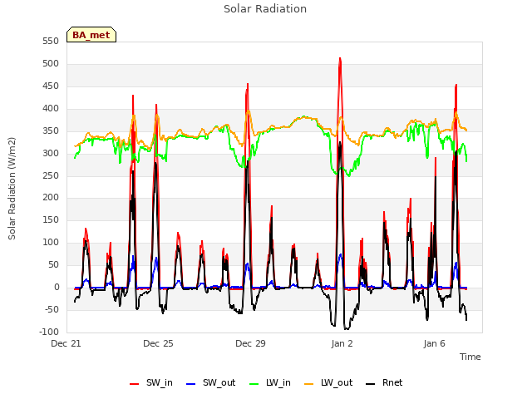Select the Solar Radiation chart title
532x399 pixels.
pos(265,9)
